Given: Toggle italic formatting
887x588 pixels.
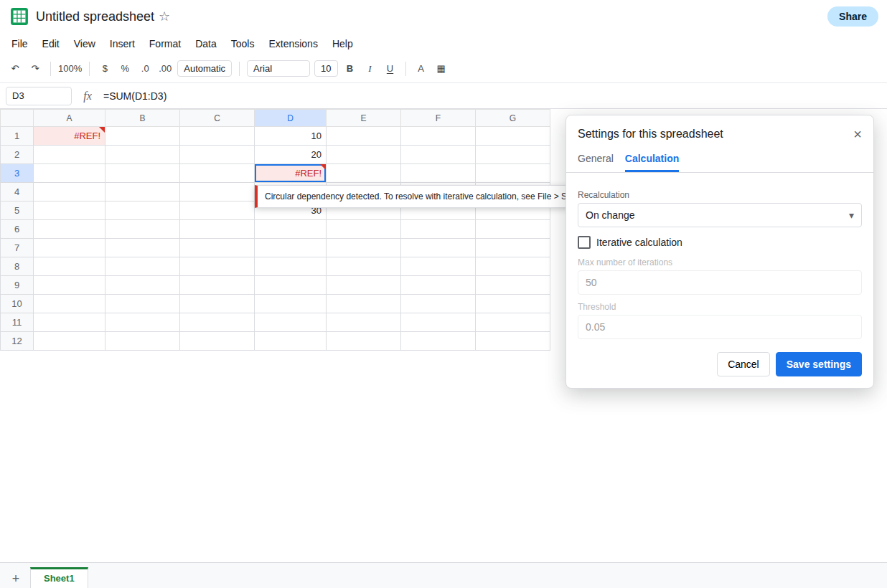Looking at the screenshot, I should pos(370,69).
